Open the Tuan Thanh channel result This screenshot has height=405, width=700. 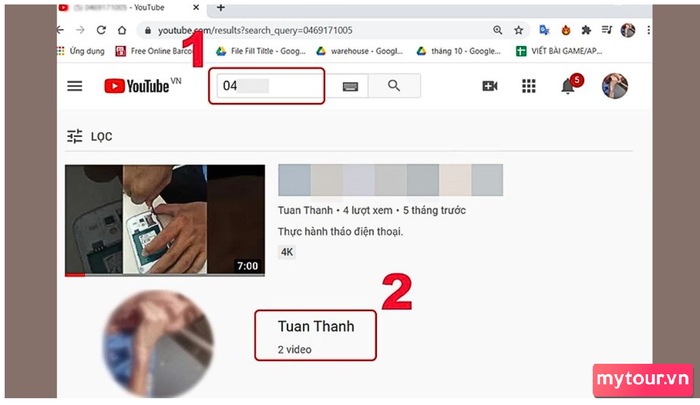(316, 335)
